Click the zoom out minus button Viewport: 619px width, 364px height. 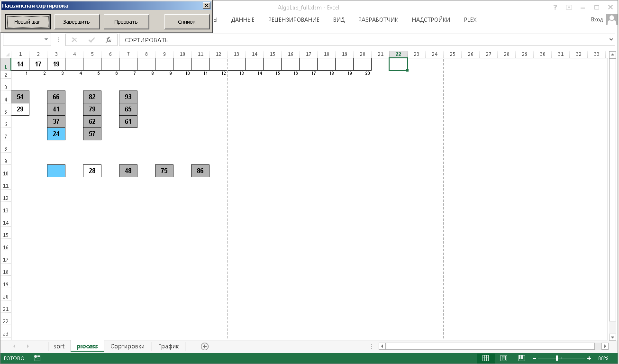[535, 358]
